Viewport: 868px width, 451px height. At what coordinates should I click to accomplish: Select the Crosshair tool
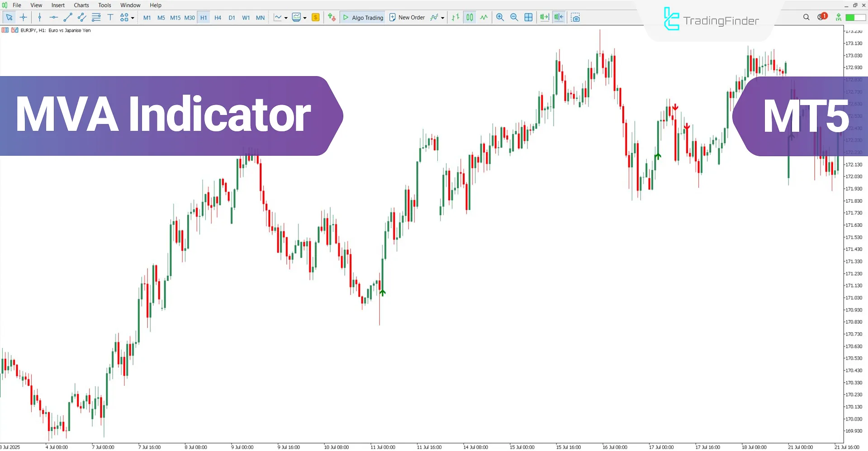pyautogui.click(x=24, y=18)
